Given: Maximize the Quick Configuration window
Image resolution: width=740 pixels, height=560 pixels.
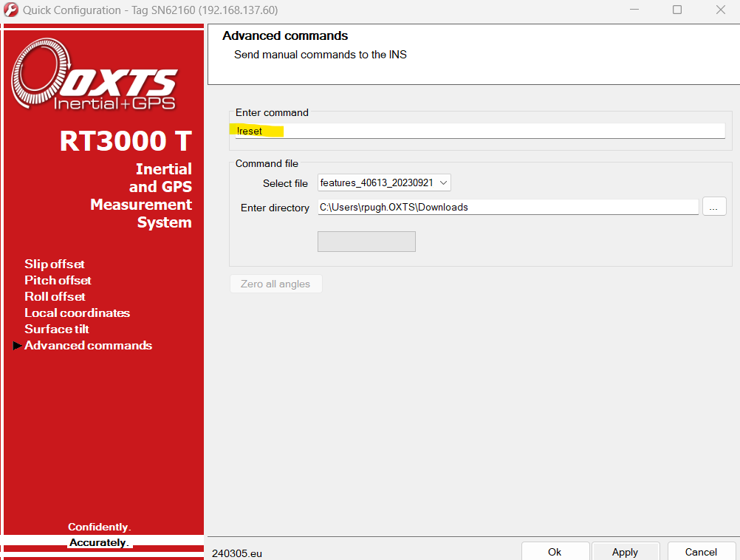Looking at the screenshot, I should pos(677,10).
